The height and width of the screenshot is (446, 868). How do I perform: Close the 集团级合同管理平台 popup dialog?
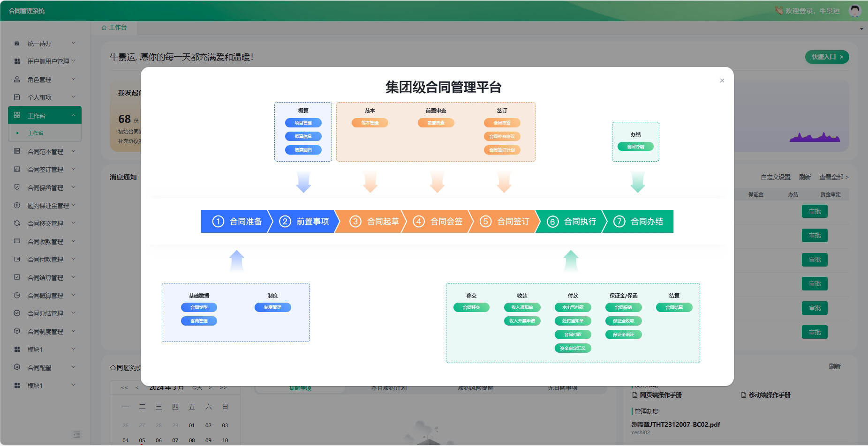point(722,81)
